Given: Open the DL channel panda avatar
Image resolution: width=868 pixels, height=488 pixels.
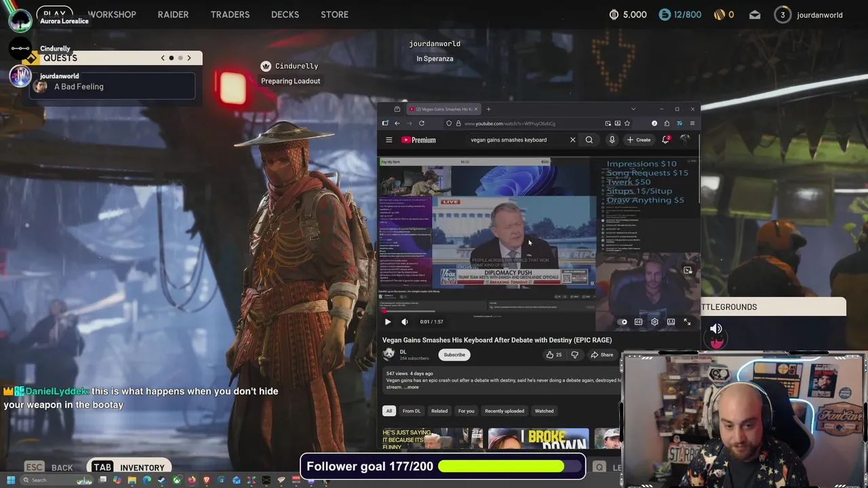Looking at the screenshot, I should (x=389, y=354).
